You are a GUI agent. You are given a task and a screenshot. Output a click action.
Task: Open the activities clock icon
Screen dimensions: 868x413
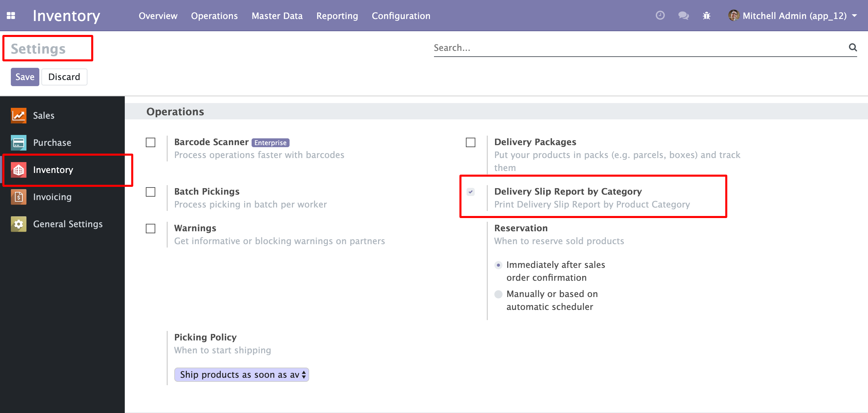[660, 15]
